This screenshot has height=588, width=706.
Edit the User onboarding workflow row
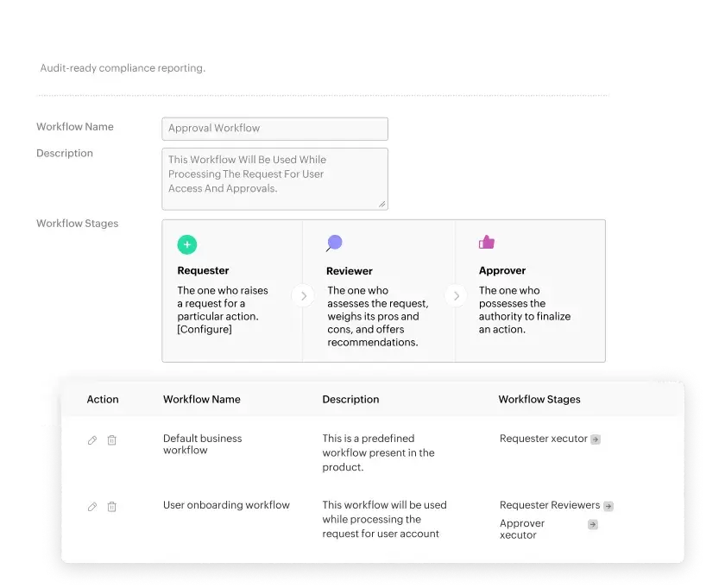point(92,507)
